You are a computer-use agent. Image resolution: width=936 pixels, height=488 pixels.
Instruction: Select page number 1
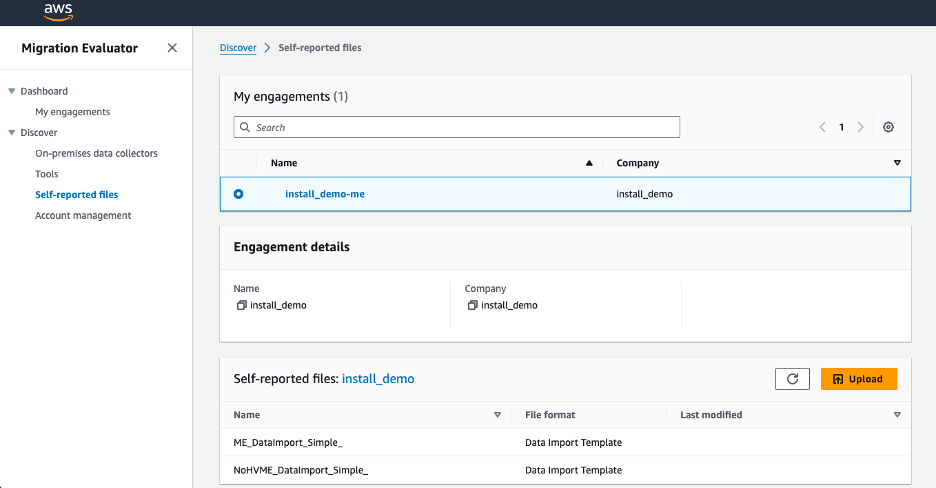click(x=842, y=127)
